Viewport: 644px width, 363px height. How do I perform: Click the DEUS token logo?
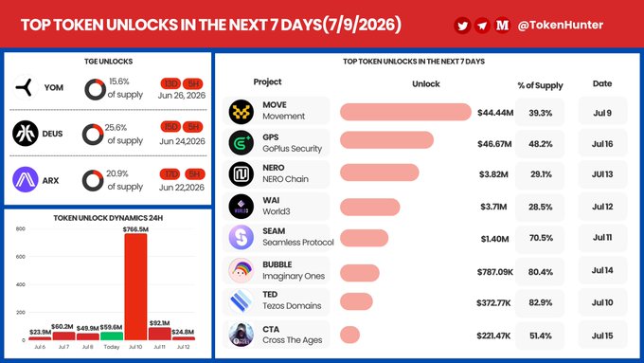[x=26, y=134]
